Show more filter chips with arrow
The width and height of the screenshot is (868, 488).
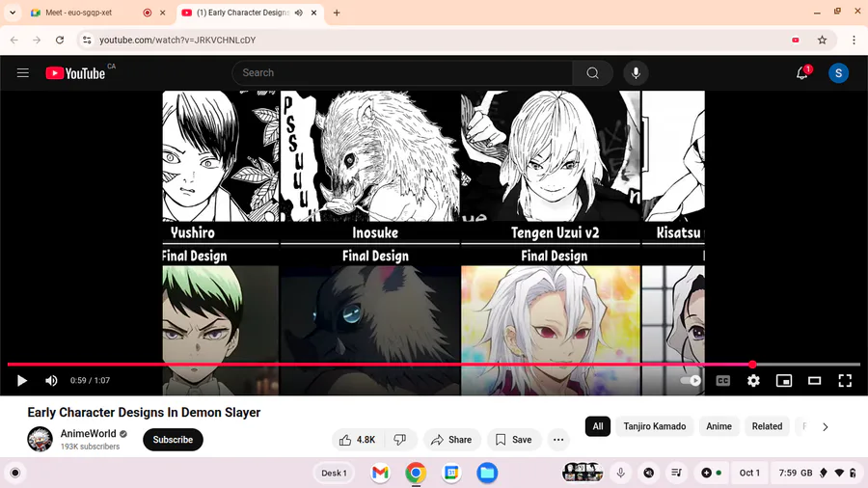point(826,427)
